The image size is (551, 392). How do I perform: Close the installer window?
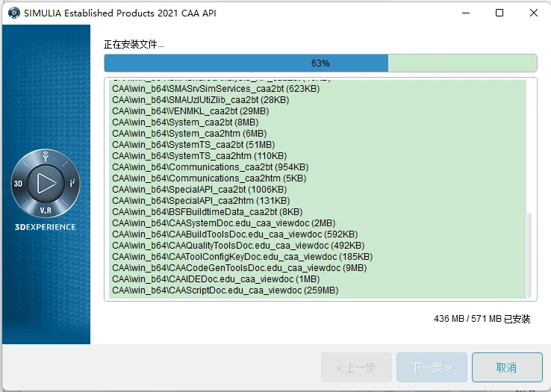[533, 13]
